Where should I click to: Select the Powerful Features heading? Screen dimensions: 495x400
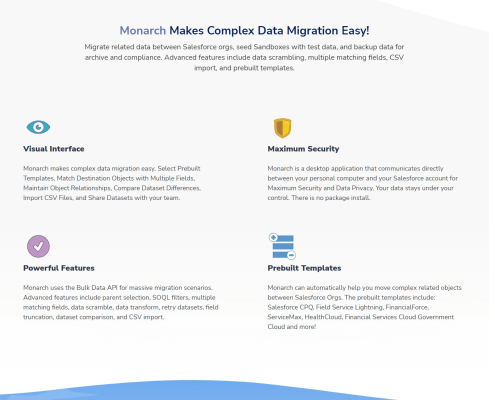pos(59,268)
